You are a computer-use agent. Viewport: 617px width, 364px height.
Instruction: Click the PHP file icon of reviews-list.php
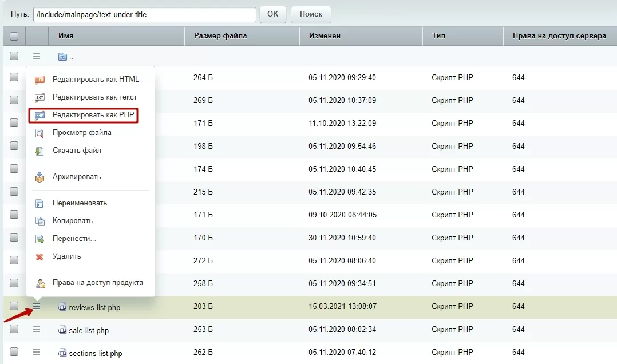pyautogui.click(x=62, y=307)
